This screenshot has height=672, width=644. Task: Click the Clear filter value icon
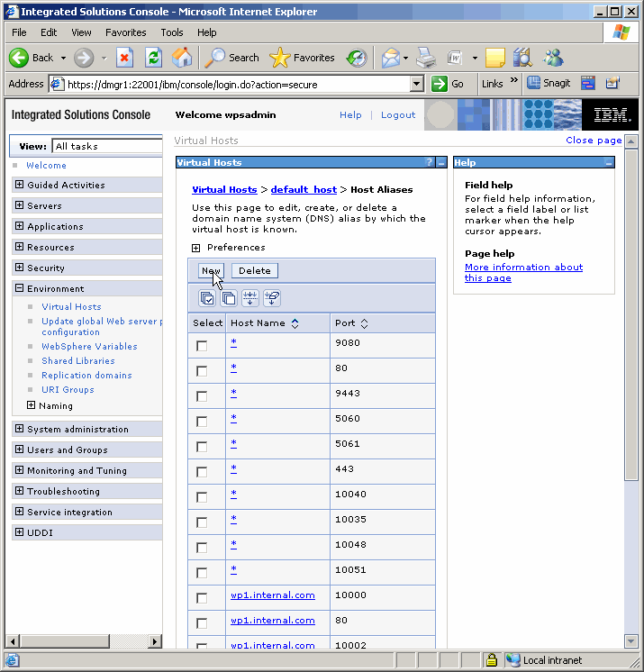pos(272,298)
